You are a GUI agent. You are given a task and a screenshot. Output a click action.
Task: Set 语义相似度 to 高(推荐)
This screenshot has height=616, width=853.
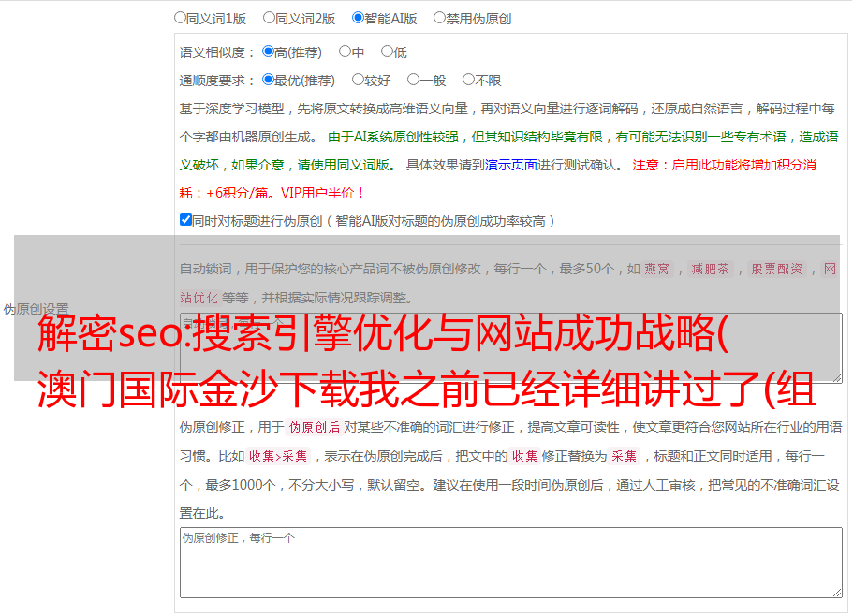tap(268, 51)
